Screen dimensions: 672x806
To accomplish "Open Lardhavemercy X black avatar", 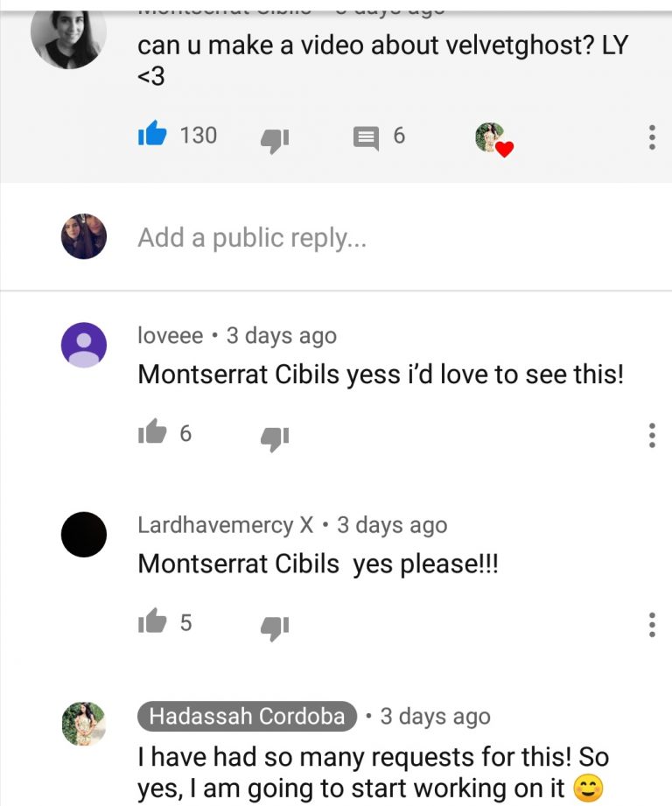I will [x=84, y=535].
